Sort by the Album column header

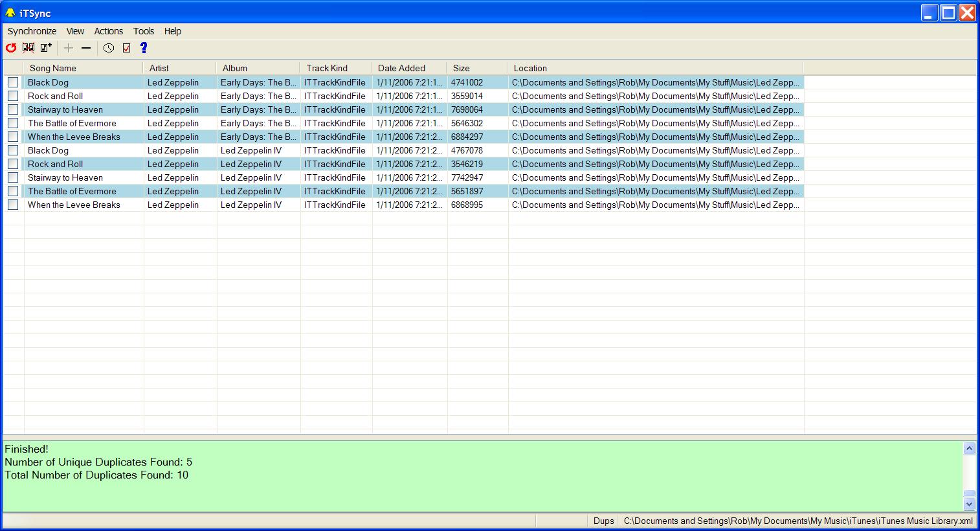(258, 68)
